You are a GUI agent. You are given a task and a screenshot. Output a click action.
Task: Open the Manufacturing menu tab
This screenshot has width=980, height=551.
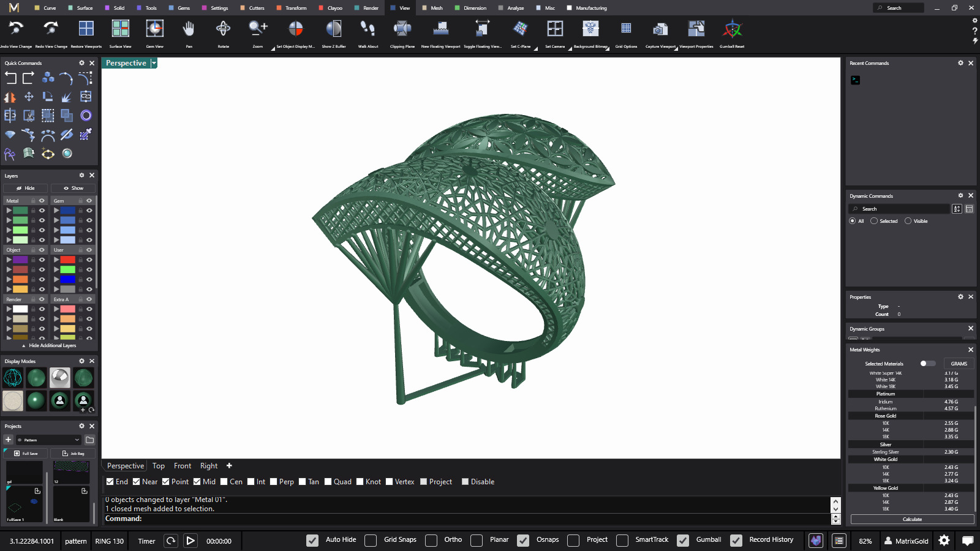pyautogui.click(x=587, y=8)
